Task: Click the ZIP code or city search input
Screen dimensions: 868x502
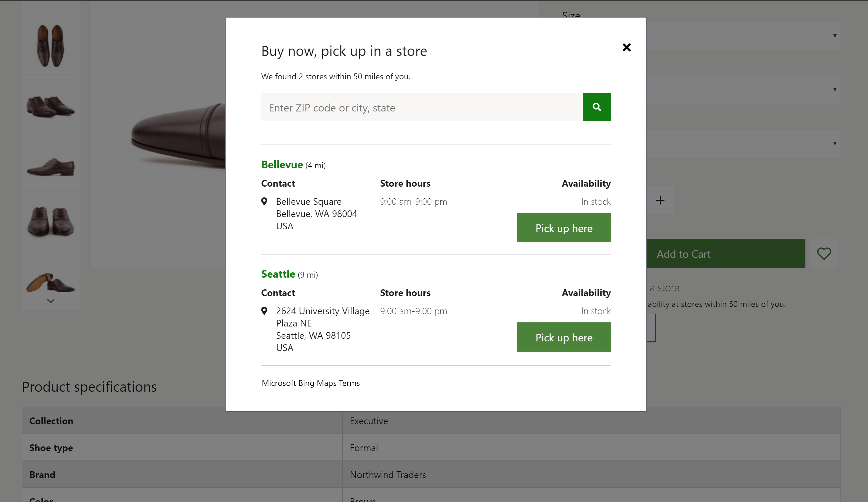Action: coord(422,106)
